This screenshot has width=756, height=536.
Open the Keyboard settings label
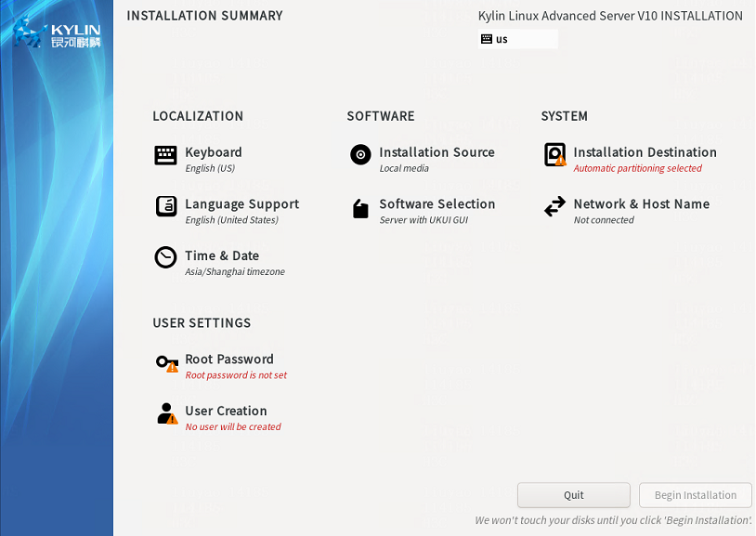[214, 152]
